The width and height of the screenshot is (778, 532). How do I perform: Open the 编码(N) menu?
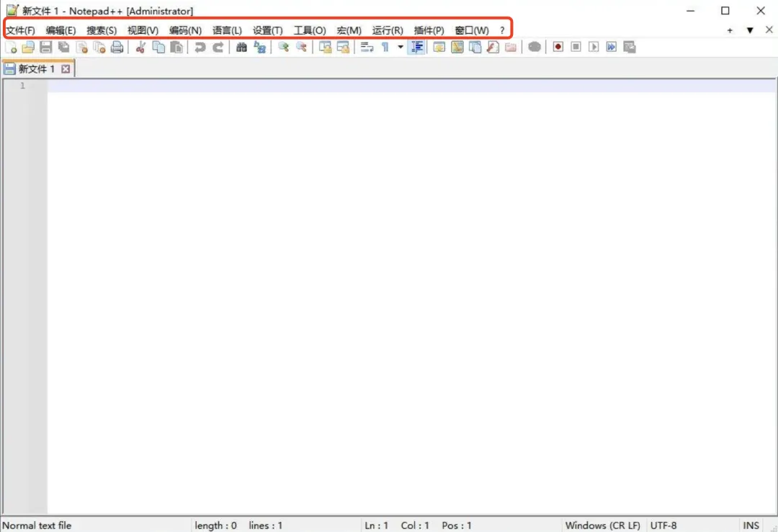click(x=185, y=30)
